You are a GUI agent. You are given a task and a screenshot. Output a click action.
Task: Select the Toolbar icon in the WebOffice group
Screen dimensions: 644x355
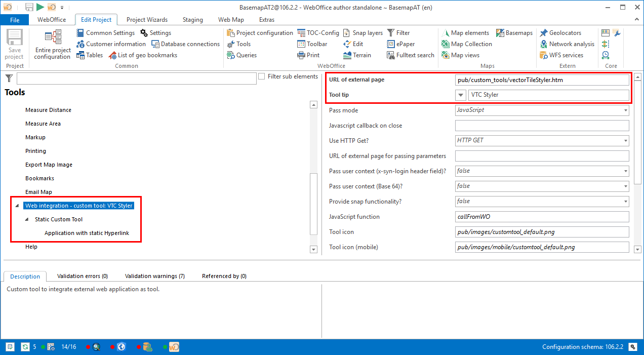(302, 44)
